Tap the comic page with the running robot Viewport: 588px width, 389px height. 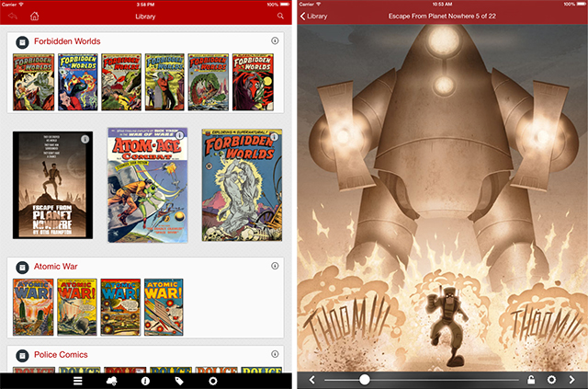click(443, 198)
